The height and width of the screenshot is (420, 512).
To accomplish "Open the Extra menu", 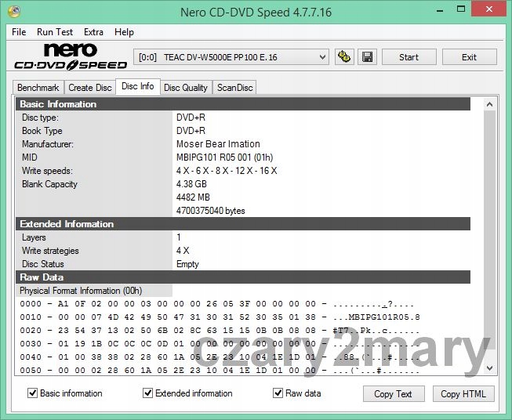I will pyautogui.click(x=93, y=32).
